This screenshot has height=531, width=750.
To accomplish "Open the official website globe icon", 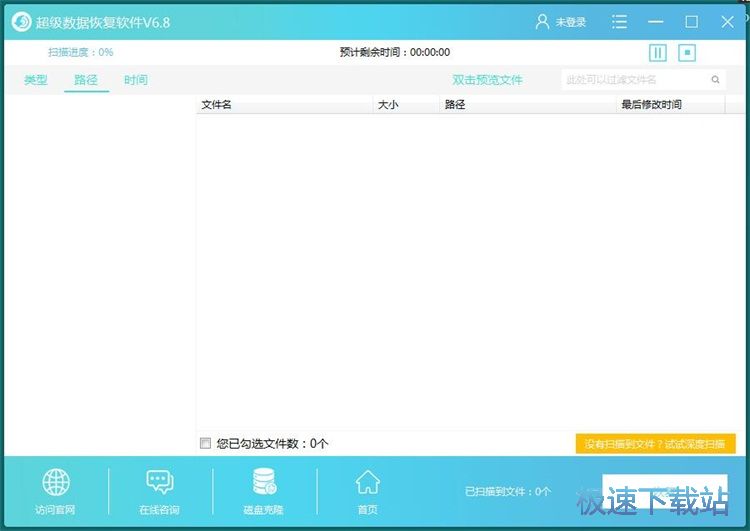I will point(56,483).
